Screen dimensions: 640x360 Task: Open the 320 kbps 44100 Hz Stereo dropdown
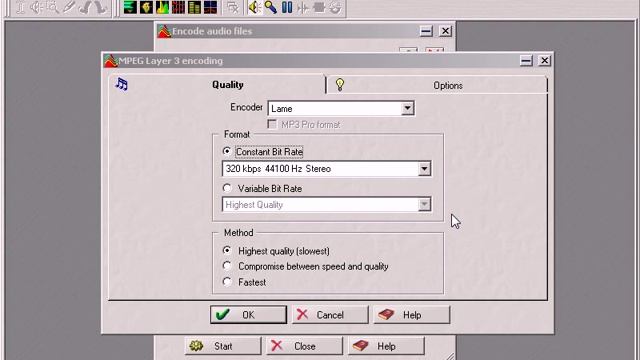click(424, 169)
